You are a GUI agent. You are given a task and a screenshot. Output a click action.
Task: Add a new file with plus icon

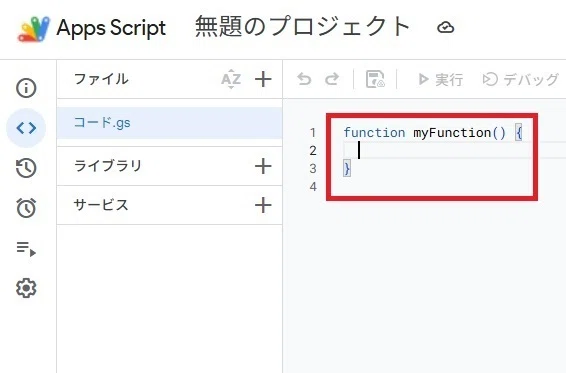[263, 79]
